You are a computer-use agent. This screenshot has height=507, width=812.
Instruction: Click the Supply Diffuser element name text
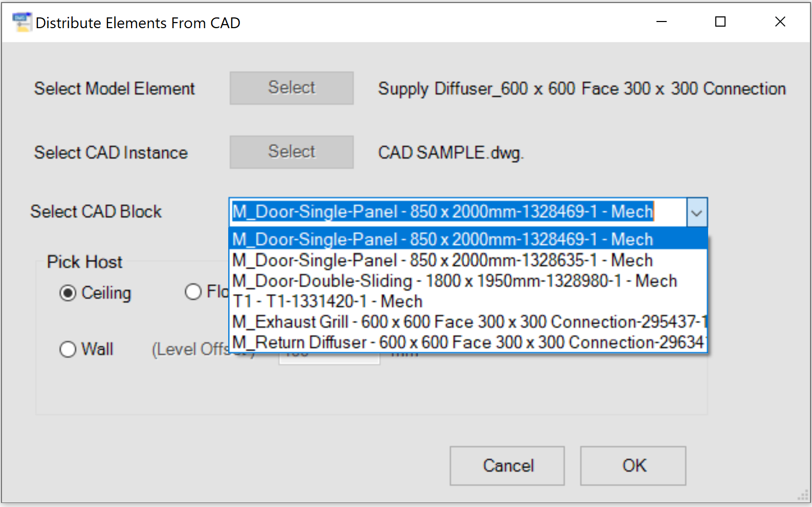(582, 89)
